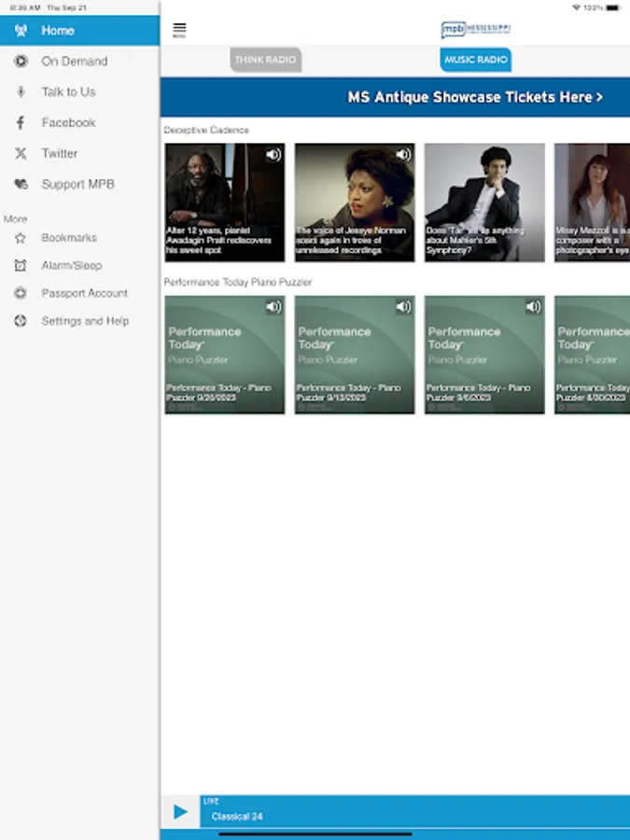630x840 pixels.
Task: Open the hamburger menu icon
Action: point(179,30)
